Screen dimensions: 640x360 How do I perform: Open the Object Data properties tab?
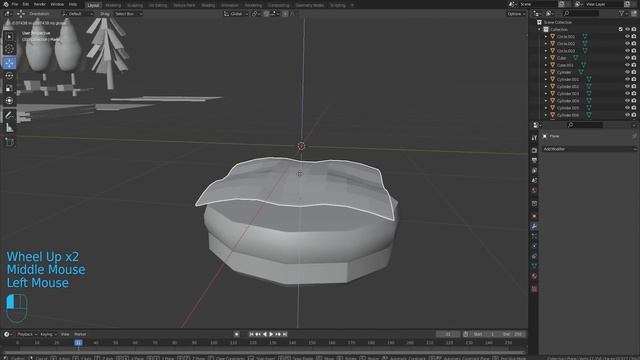(534, 266)
